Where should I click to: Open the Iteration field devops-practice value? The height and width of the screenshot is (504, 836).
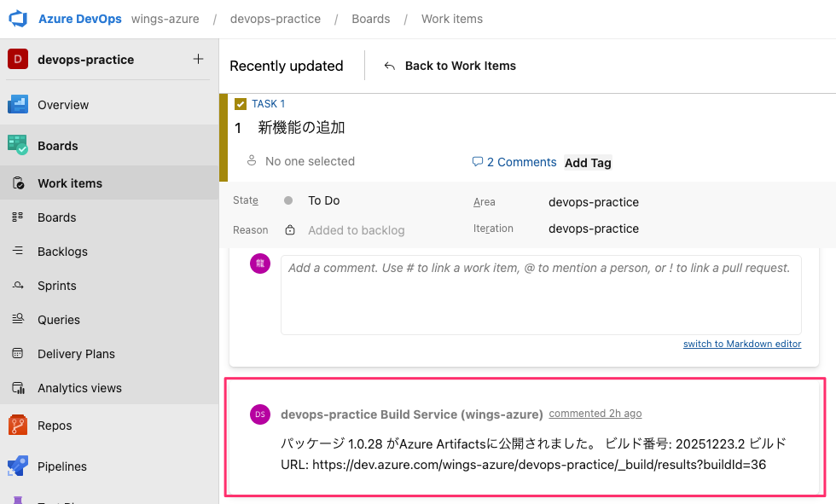(x=594, y=229)
